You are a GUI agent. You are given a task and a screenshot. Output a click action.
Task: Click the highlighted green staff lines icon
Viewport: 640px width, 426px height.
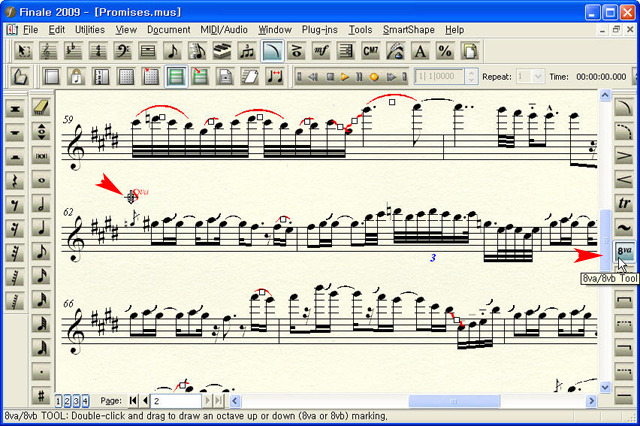pos(176,76)
